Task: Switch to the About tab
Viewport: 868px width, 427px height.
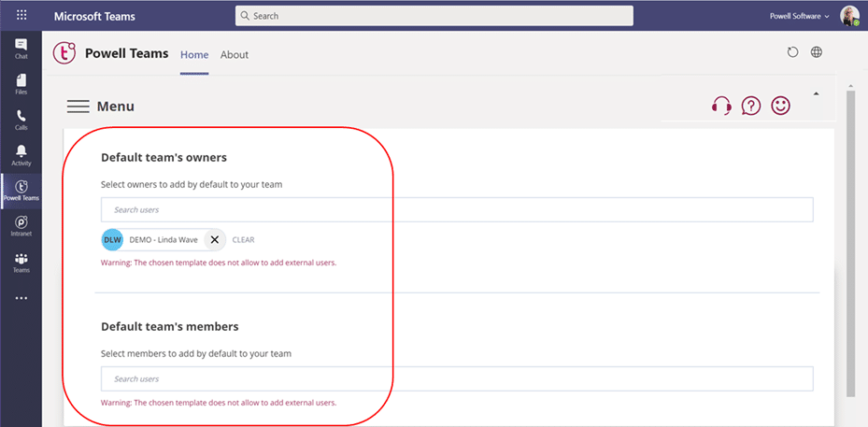Action: (235, 54)
